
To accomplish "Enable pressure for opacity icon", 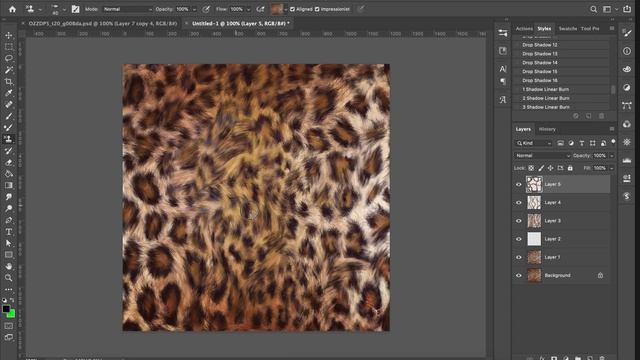I will tap(207, 9).
